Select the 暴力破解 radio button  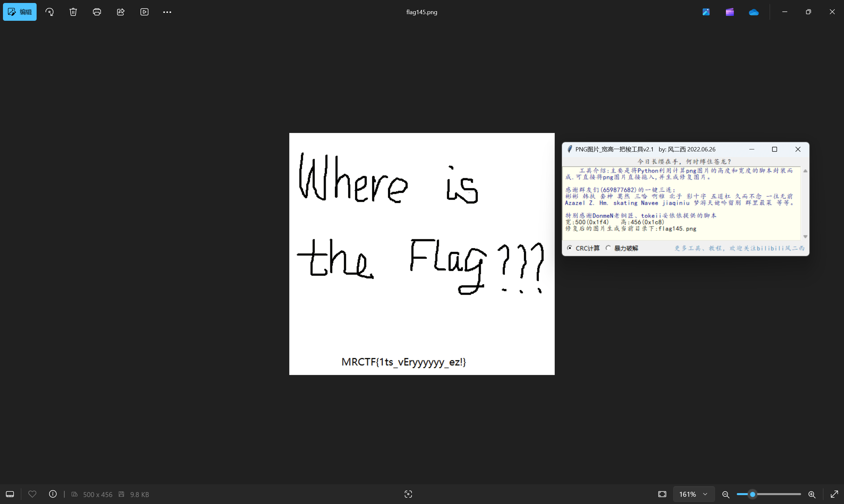(609, 248)
